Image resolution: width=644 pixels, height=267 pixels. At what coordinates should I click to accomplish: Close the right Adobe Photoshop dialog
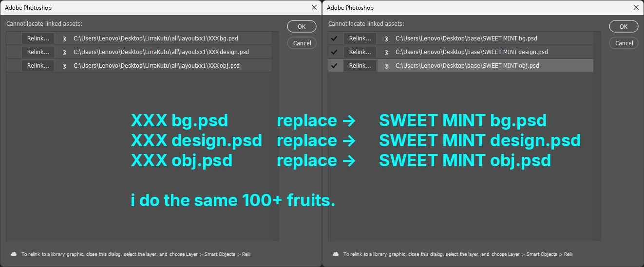tap(636, 7)
